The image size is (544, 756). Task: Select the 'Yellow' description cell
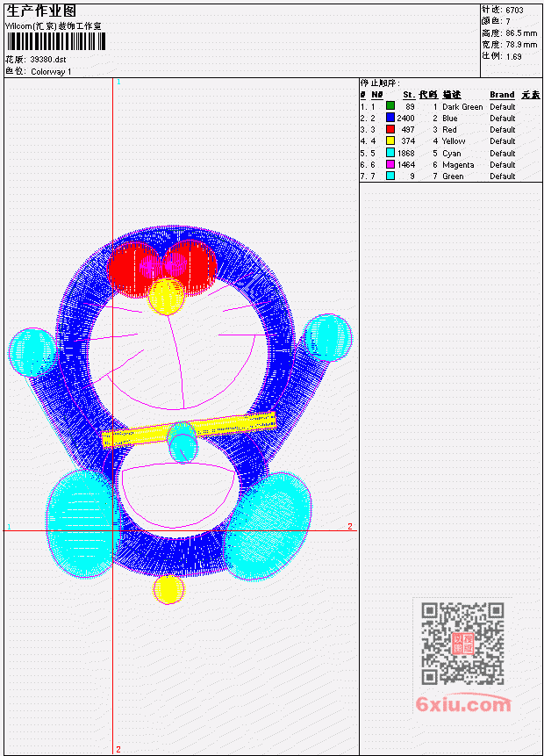pyautogui.click(x=454, y=140)
